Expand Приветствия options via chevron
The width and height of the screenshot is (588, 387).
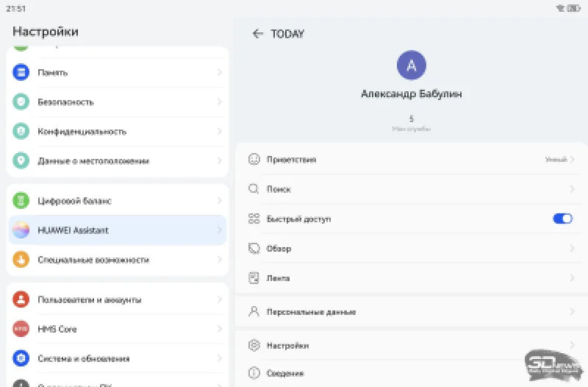pyautogui.click(x=572, y=159)
